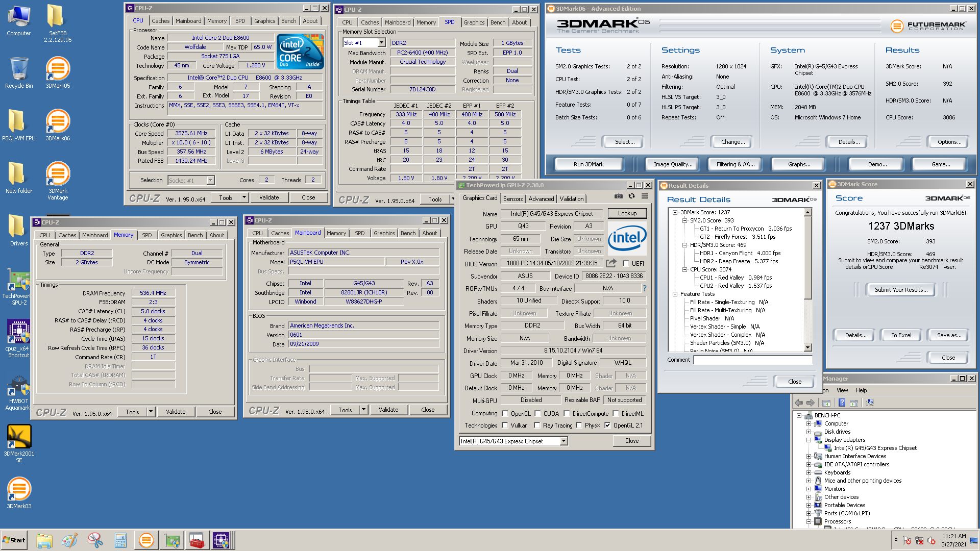Click Device Manager back arrow icon
The height and width of the screenshot is (551, 980).
(799, 403)
